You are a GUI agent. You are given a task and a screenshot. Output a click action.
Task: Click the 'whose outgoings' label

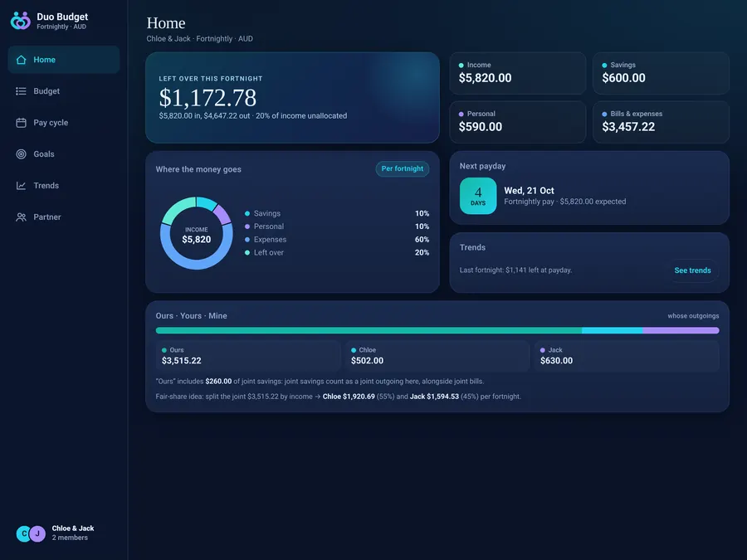[693, 316]
